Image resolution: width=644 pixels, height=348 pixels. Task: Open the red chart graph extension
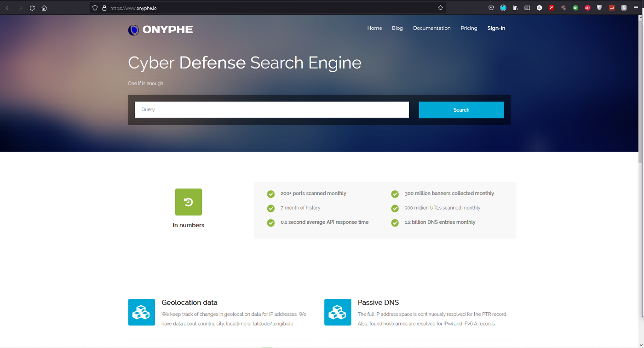point(612,8)
